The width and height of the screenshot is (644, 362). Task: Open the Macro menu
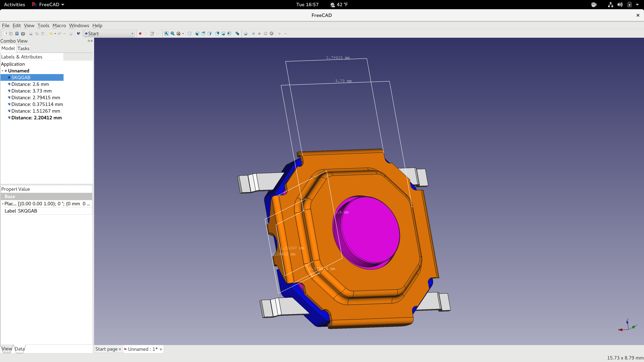tap(59, 25)
